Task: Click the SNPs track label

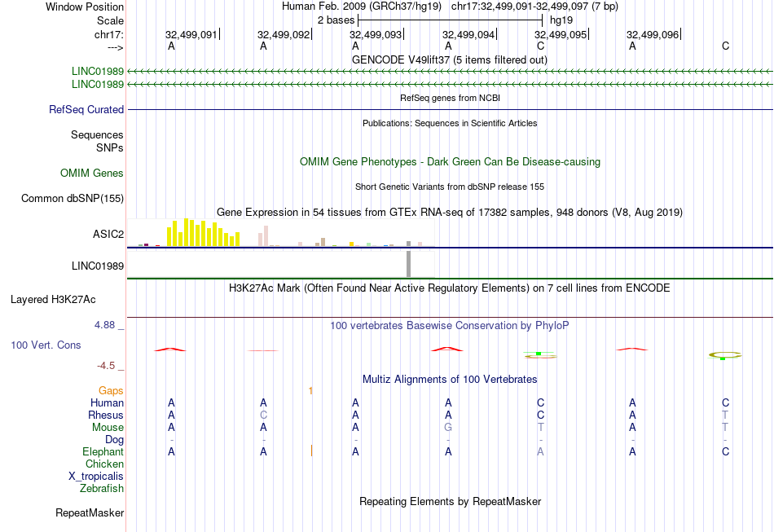Action: click(x=110, y=147)
